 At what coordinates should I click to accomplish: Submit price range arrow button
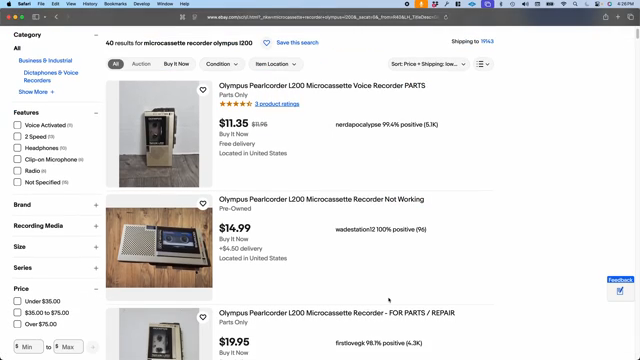tap(93, 347)
